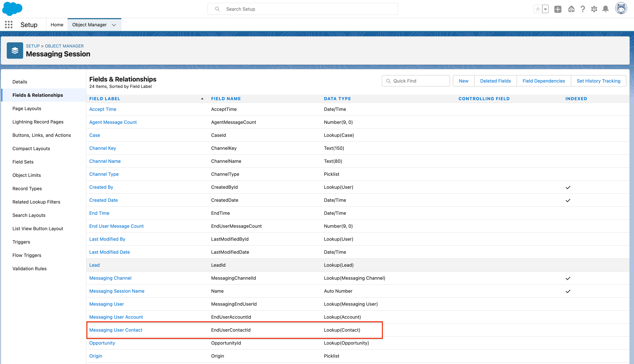Open Object Limits in sidebar
Screen dimensions: 634x364
click(x=27, y=175)
